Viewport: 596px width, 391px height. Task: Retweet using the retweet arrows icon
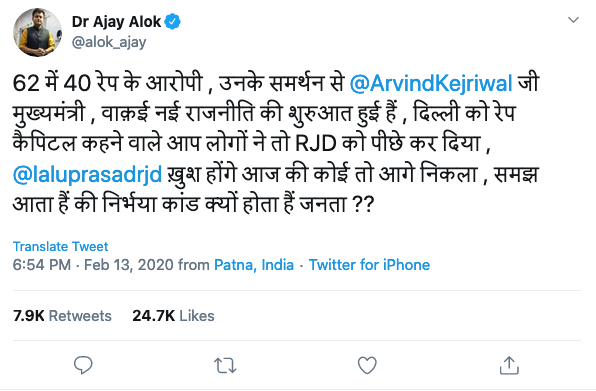[225, 366]
